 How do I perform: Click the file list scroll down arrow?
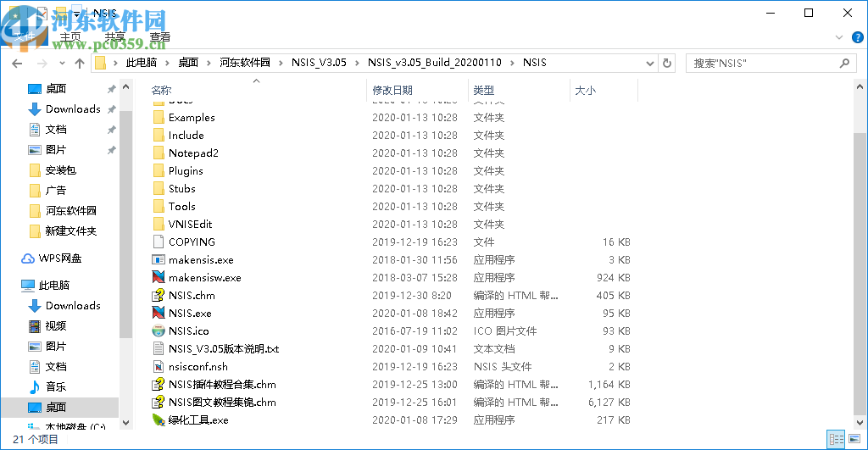tap(860, 423)
